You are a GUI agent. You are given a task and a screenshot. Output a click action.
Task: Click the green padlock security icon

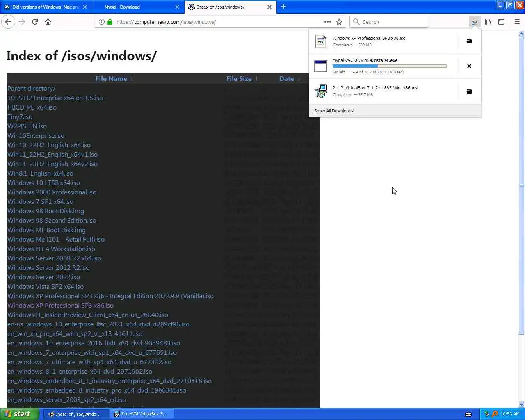(x=110, y=22)
